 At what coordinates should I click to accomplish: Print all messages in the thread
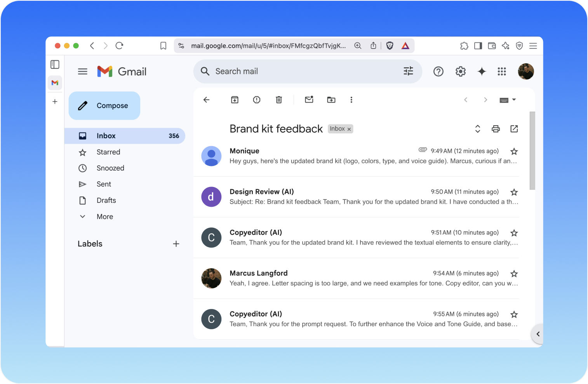pos(496,129)
